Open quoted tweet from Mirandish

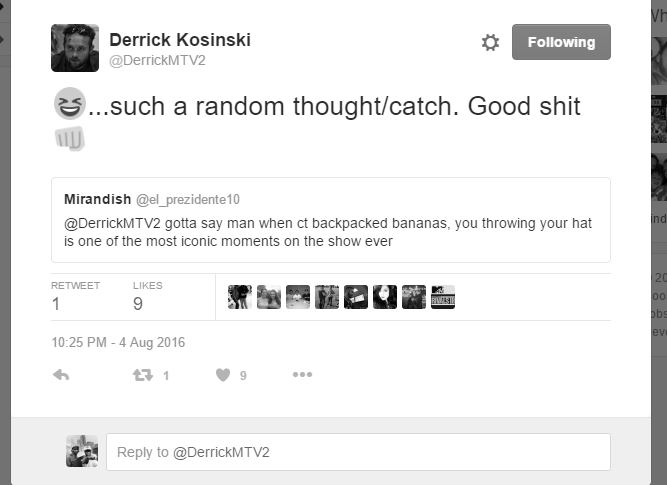coord(331,220)
